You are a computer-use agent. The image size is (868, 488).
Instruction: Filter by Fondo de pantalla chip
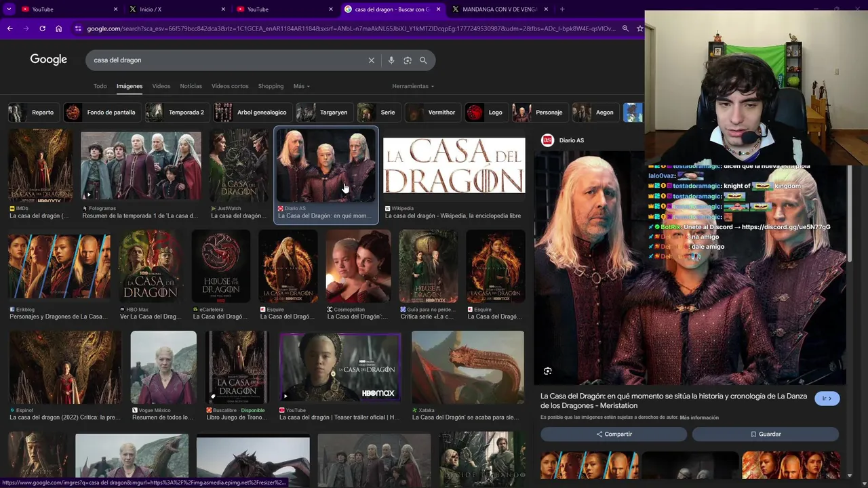pyautogui.click(x=101, y=113)
